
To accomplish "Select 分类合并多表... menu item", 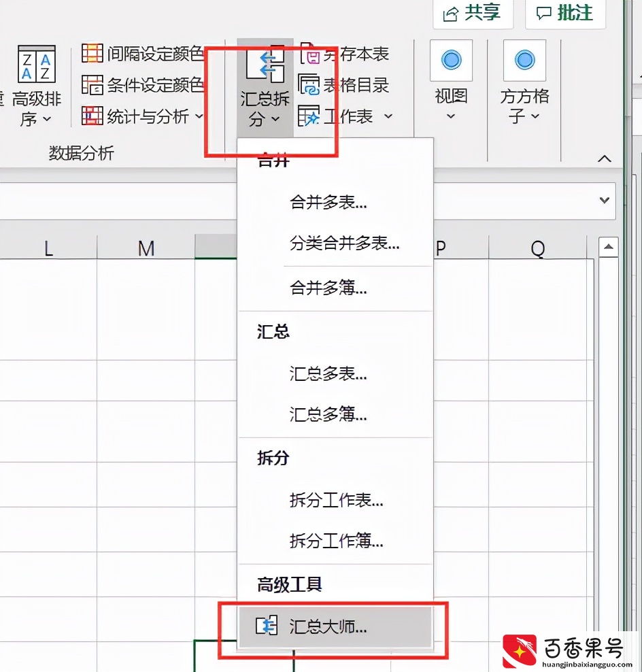I will pyautogui.click(x=335, y=243).
